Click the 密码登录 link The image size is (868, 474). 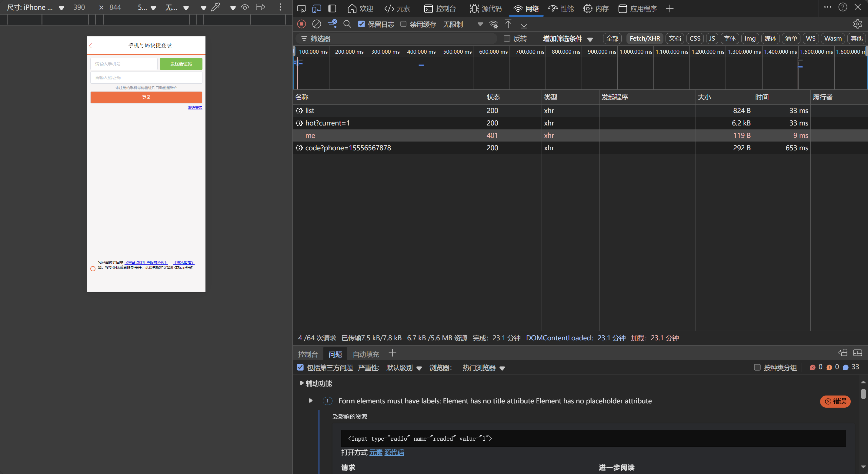click(x=195, y=108)
